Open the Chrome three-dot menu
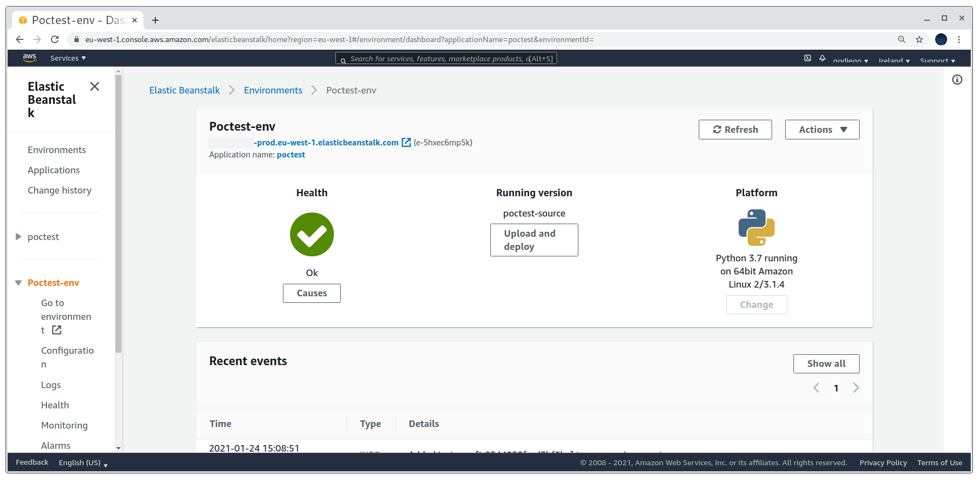 coord(959,39)
